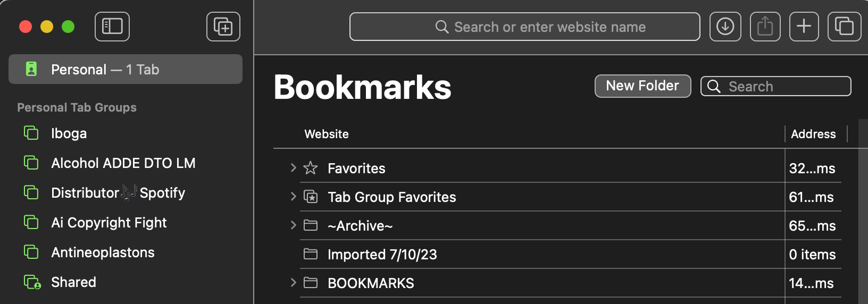Click the Favorites star icon
The image size is (868, 304).
click(311, 168)
